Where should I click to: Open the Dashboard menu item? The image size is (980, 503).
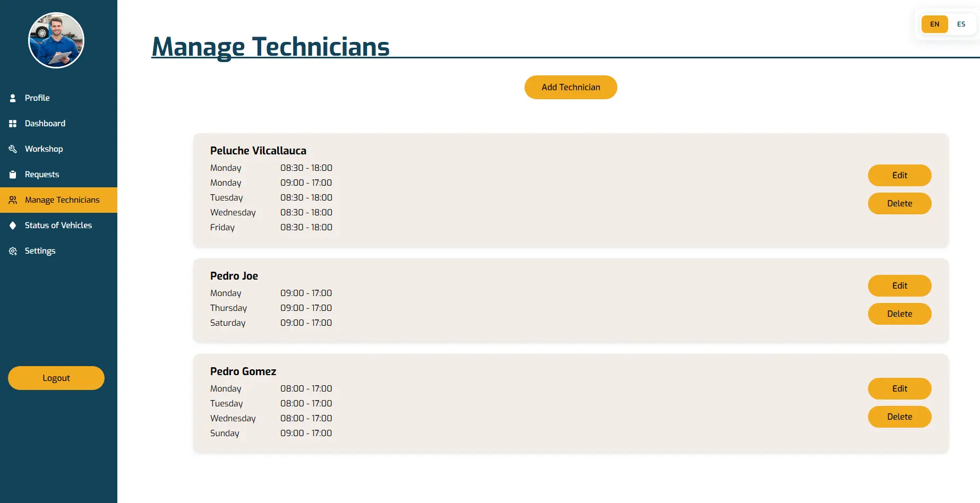[x=45, y=124]
